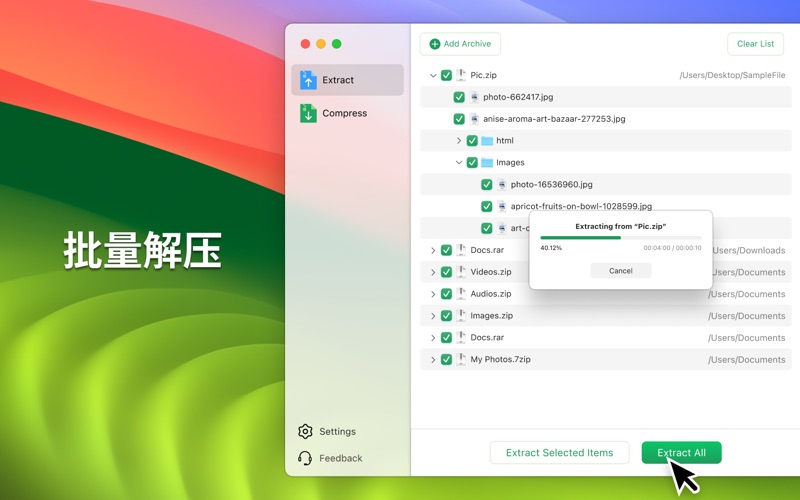
Task: Switch to the Compress tab
Action: click(x=345, y=113)
